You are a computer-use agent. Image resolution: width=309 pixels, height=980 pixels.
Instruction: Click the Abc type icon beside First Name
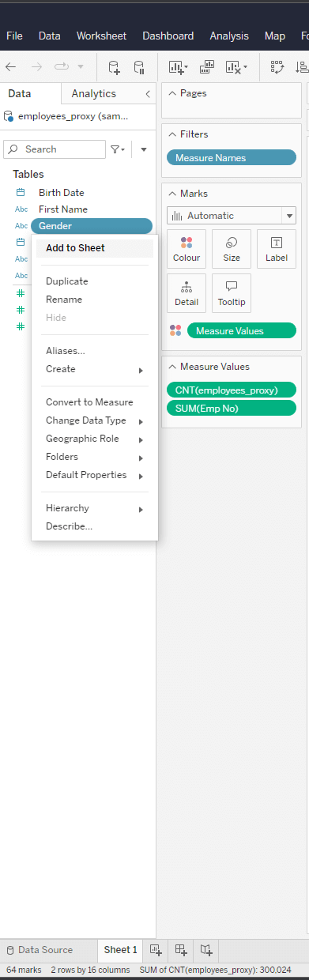[21, 209]
